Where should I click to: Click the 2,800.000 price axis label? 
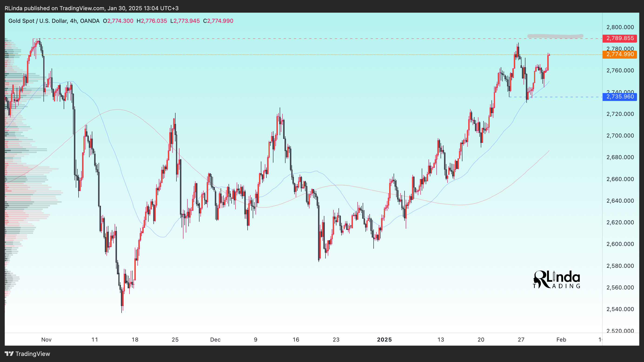point(620,27)
